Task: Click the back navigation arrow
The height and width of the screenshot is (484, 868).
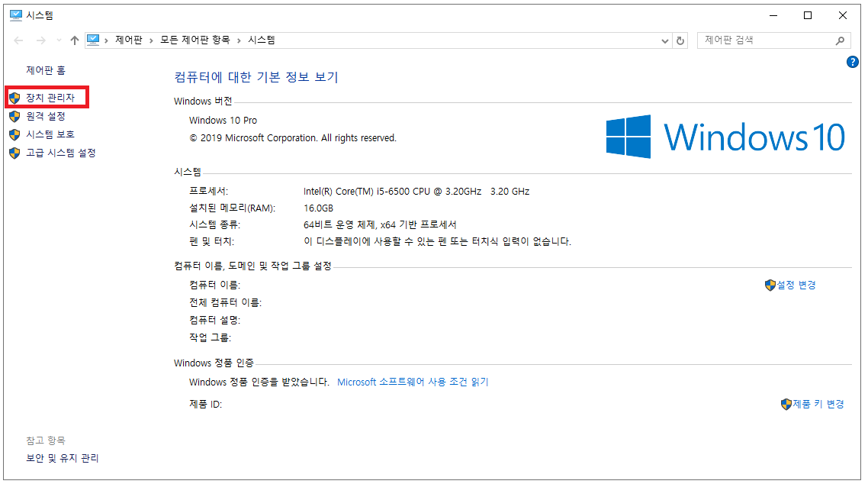Action: [18, 40]
